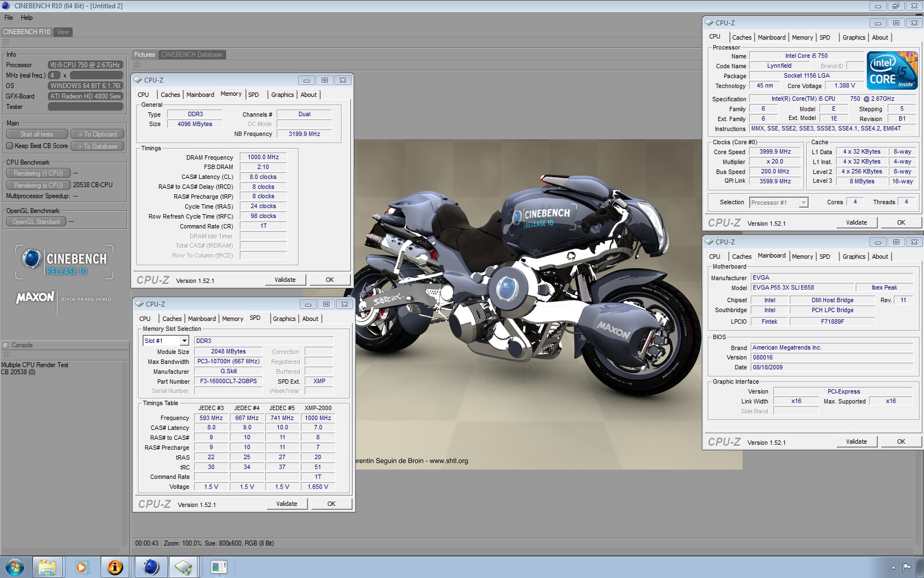Select the Pictures tab
The image size is (924, 578).
tap(145, 54)
